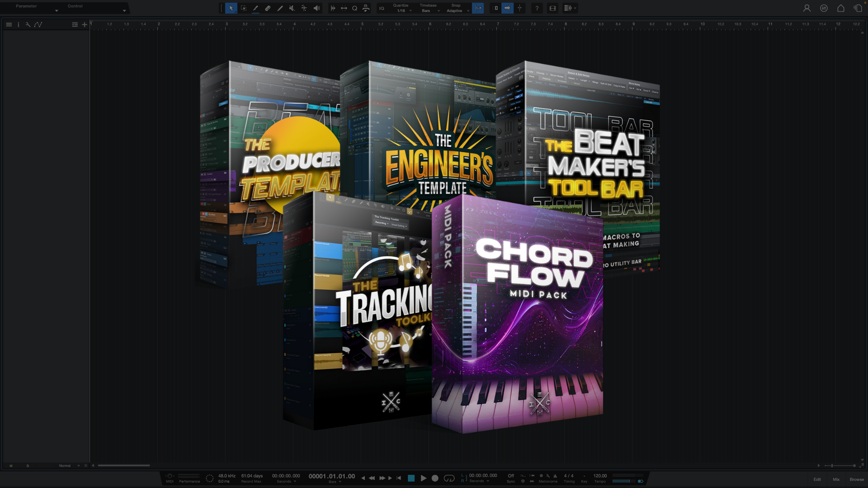This screenshot has height=488, width=868.
Task: Select the Arrow tool
Action: click(x=231, y=8)
